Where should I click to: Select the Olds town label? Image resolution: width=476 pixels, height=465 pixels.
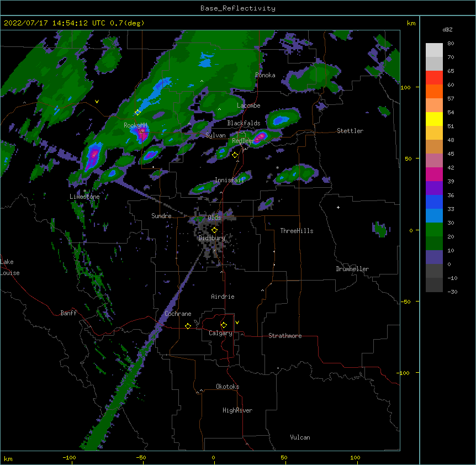point(214,218)
